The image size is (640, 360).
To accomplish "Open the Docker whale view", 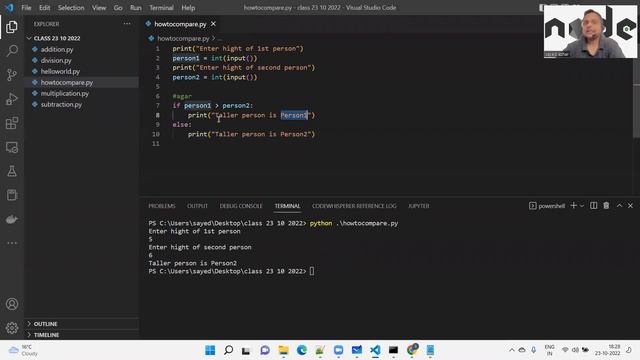I will pyautogui.click(x=12, y=219).
